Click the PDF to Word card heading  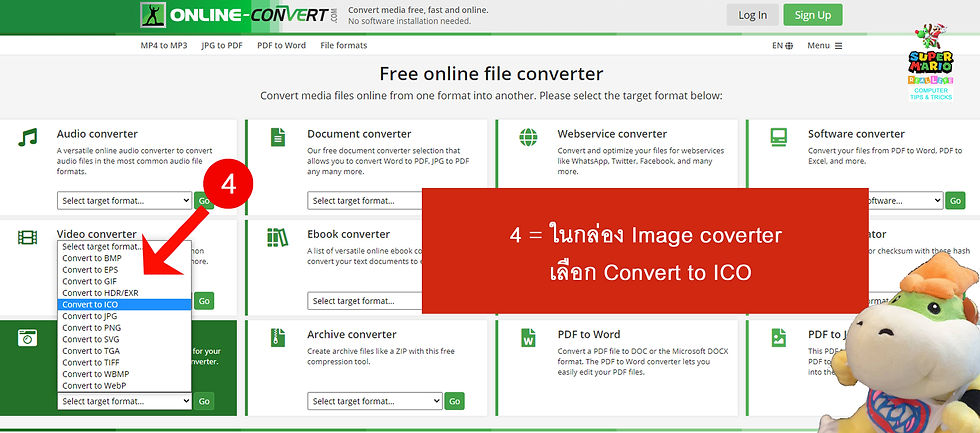coord(589,334)
